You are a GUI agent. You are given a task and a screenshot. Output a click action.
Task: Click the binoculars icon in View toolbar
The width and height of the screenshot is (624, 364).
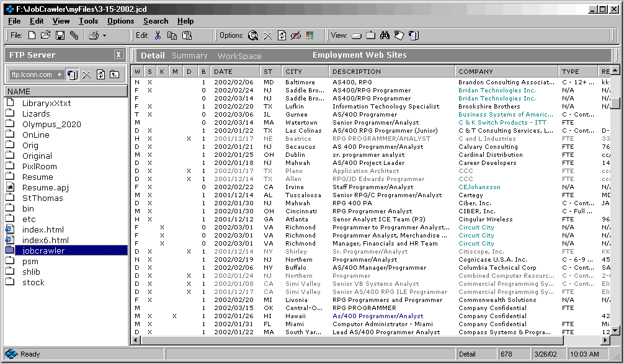pyautogui.click(x=385, y=35)
